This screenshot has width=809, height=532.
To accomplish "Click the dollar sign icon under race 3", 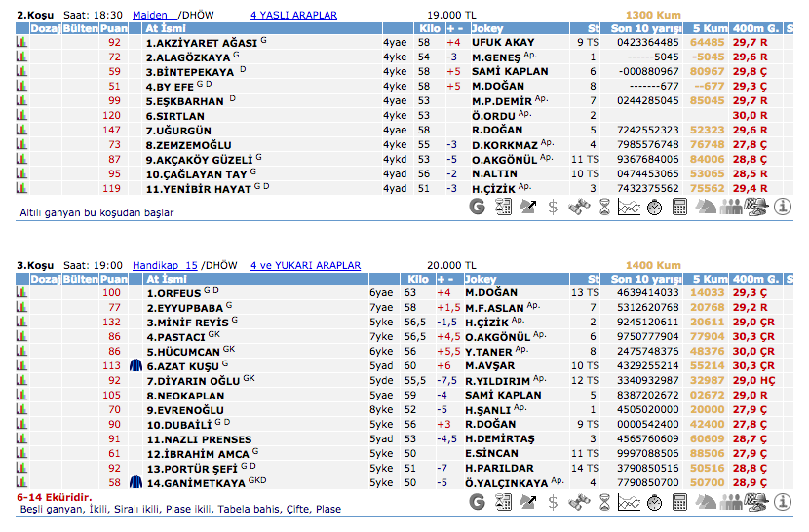I will tap(553, 502).
